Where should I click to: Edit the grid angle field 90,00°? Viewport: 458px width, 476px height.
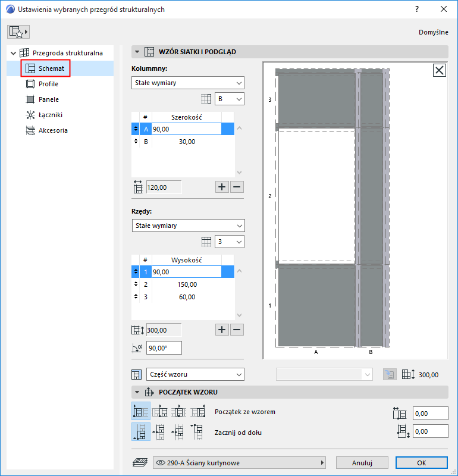(164, 348)
